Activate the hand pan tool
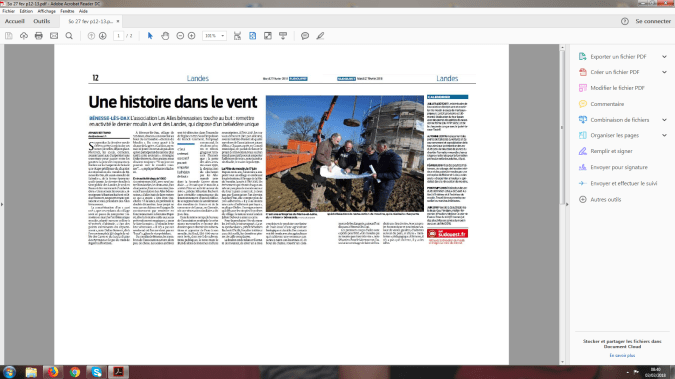The height and width of the screenshot is (379, 675). click(x=165, y=36)
